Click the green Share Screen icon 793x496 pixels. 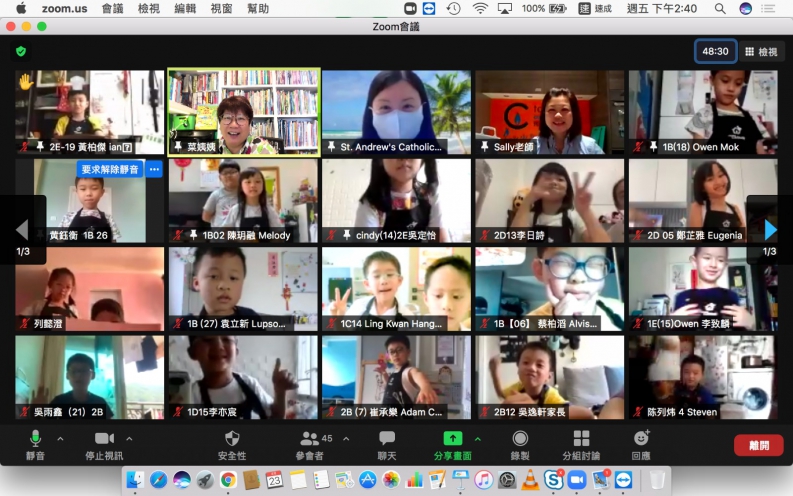pyautogui.click(x=452, y=439)
